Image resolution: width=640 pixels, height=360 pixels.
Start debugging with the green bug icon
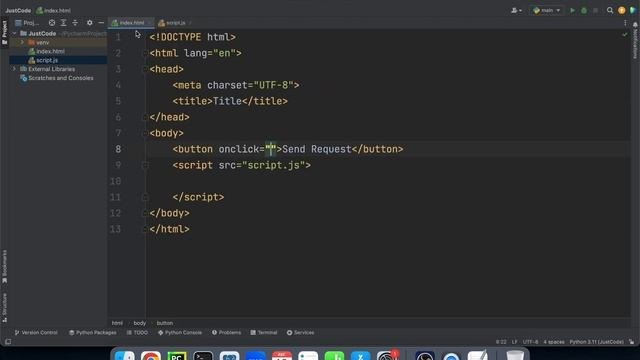click(584, 11)
